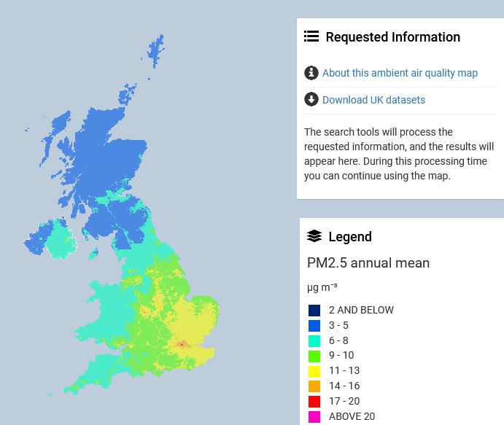
Task: Open the Download UK datasets link
Action: pyautogui.click(x=373, y=100)
